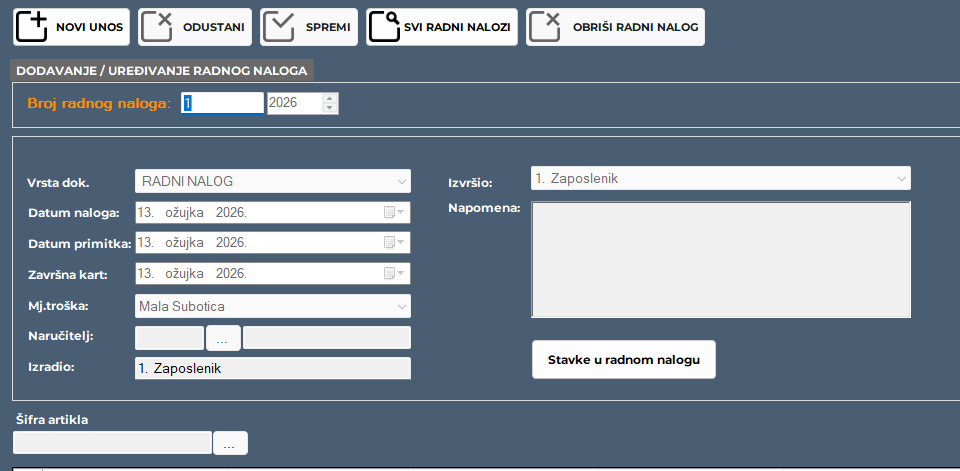Decrease year with stepper down arrow
960x471 pixels.
331,108
